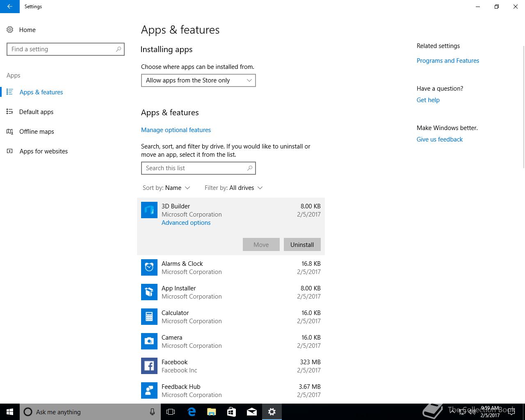
Task: Select the Camera entry name
Action: pyautogui.click(x=172, y=337)
